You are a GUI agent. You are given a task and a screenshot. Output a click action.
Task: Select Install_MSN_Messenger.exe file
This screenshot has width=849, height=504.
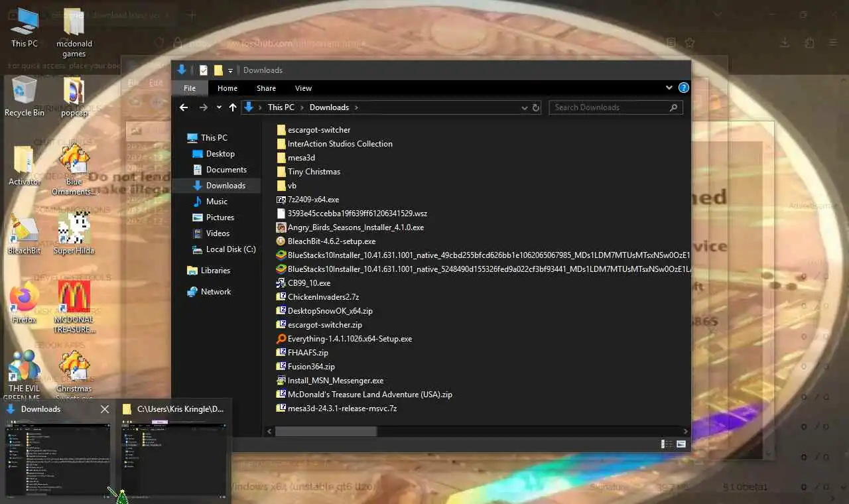pyautogui.click(x=330, y=381)
